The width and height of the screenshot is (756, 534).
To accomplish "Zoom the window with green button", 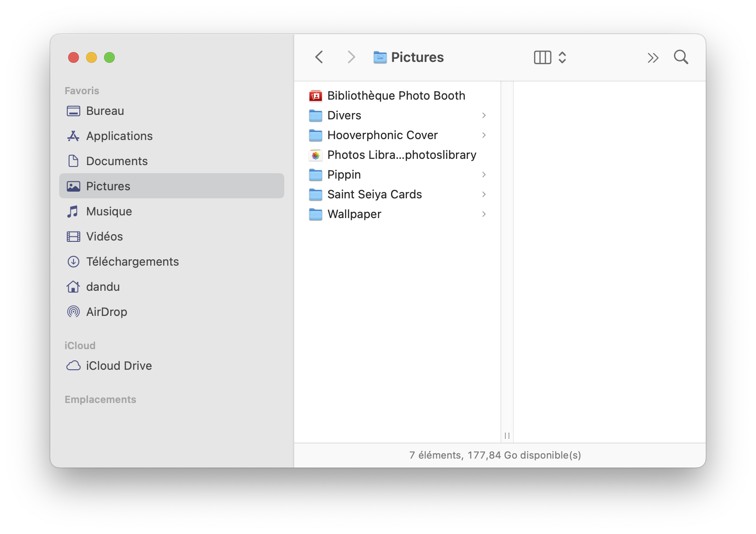I will pyautogui.click(x=109, y=57).
